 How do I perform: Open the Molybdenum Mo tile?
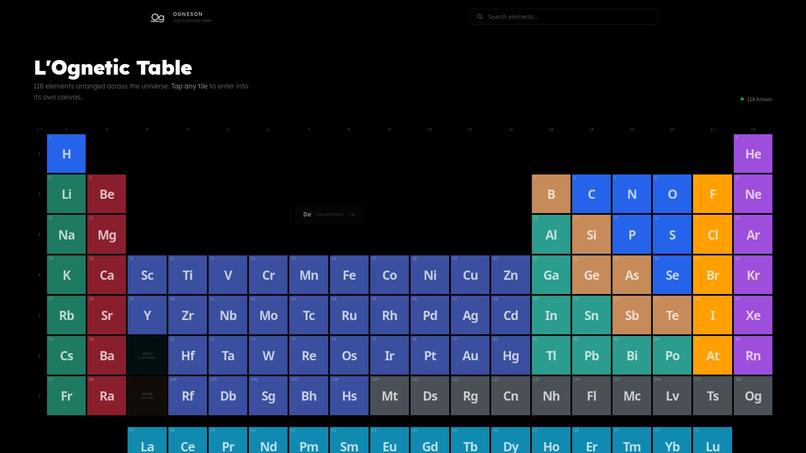[268, 315]
